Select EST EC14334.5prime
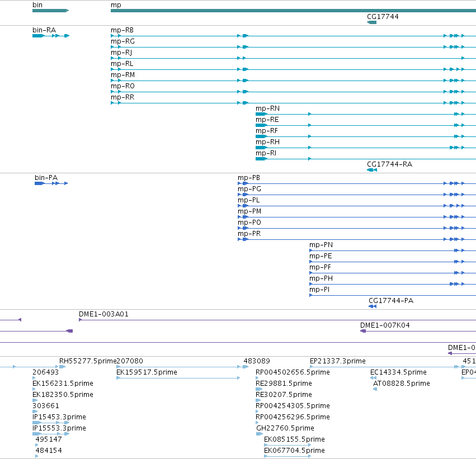The width and height of the screenshot is (476, 459). coord(398,372)
